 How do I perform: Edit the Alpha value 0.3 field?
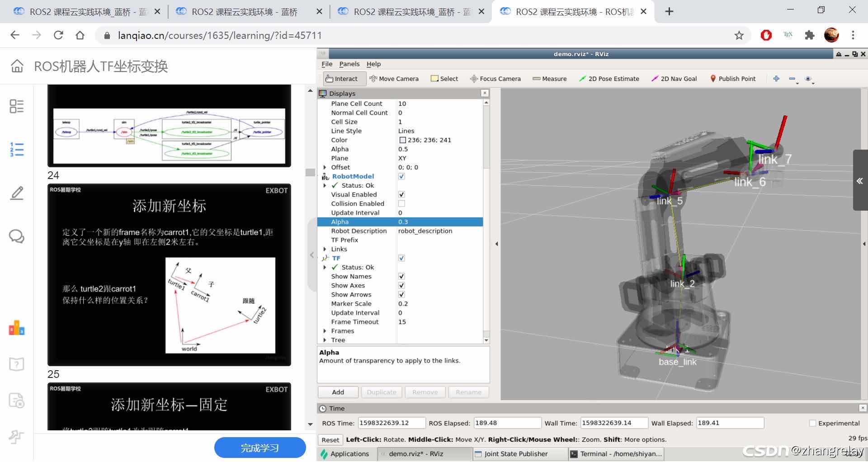click(439, 222)
